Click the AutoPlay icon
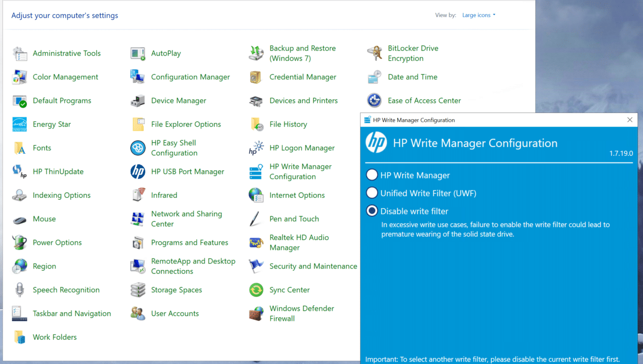Viewport: 643px width, 364px height. click(x=138, y=53)
